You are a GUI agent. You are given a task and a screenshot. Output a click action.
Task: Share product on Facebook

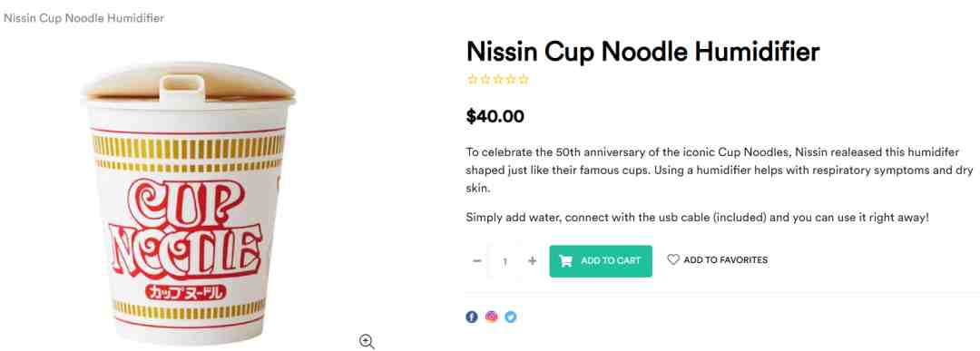[472, 317]
